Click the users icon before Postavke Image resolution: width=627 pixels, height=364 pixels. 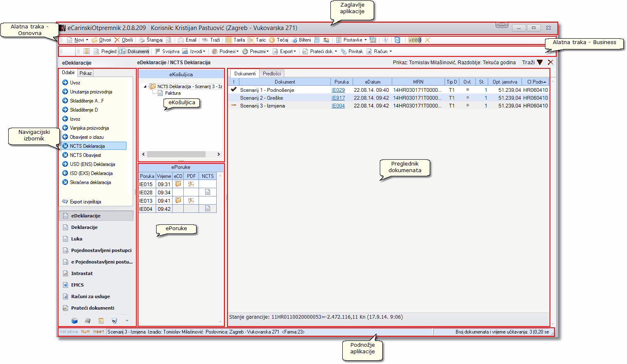click(x=326, y=40)
